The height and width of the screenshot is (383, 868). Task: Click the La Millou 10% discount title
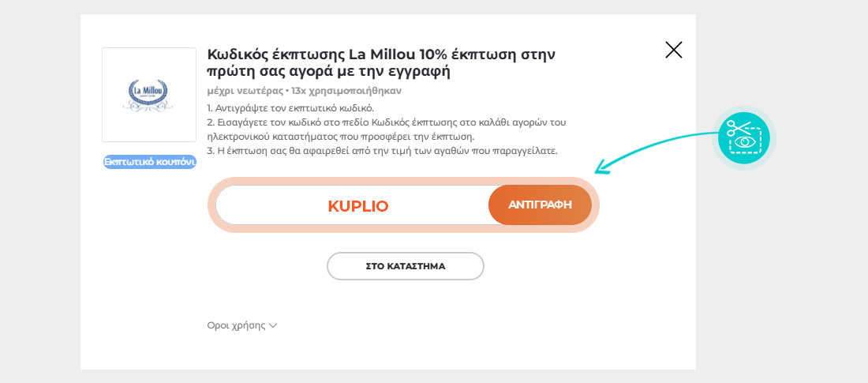pos(381,63)
